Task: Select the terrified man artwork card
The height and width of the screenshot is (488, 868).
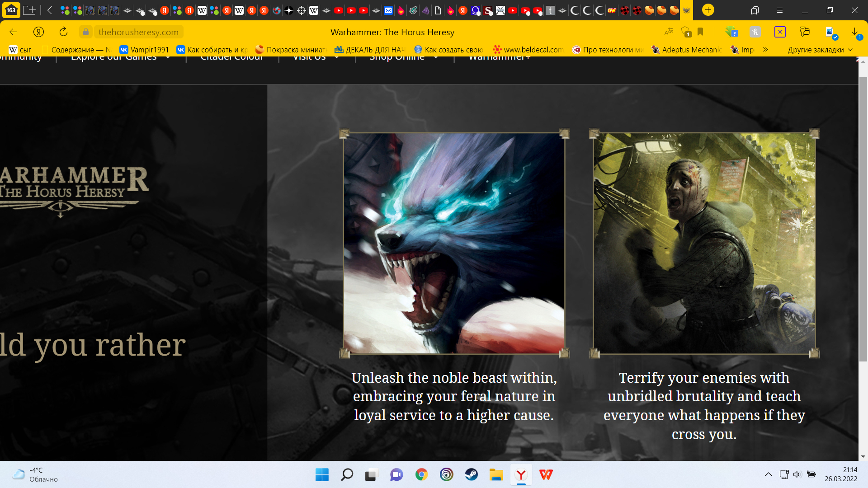Action: [x=704, y=243]
